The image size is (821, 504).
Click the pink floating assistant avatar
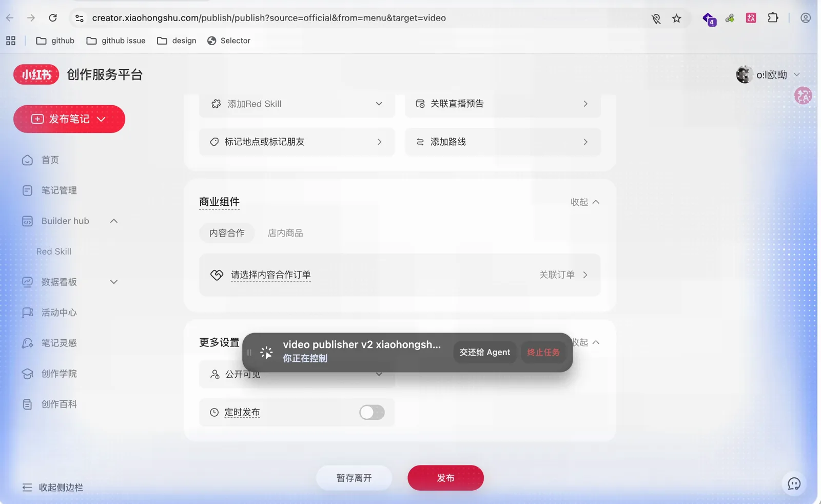point(803,95)
